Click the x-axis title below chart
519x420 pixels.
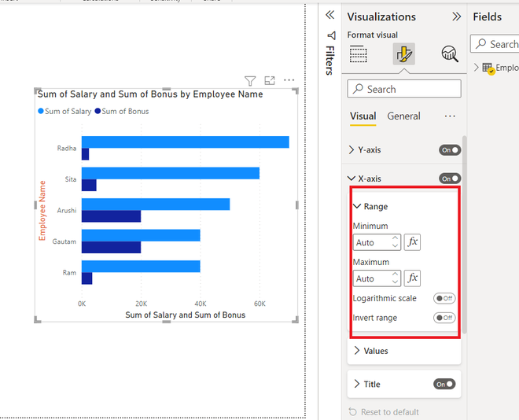[186, 315]
